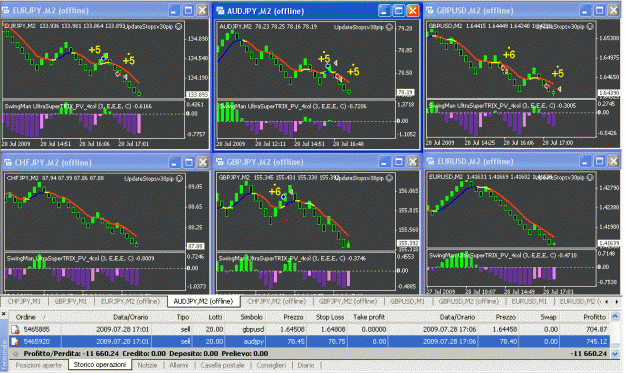
Task: Click the AUDJPY,M2 window title chart icon
Action: (220, 11)
